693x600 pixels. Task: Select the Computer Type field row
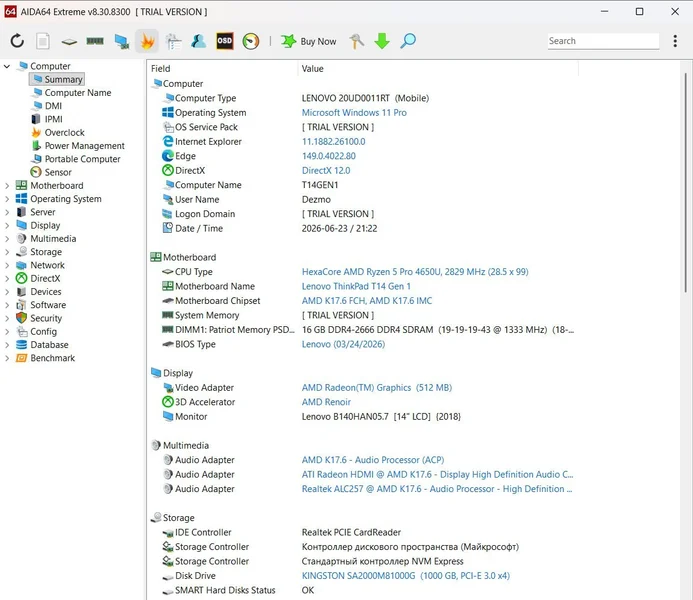point(364,98)
